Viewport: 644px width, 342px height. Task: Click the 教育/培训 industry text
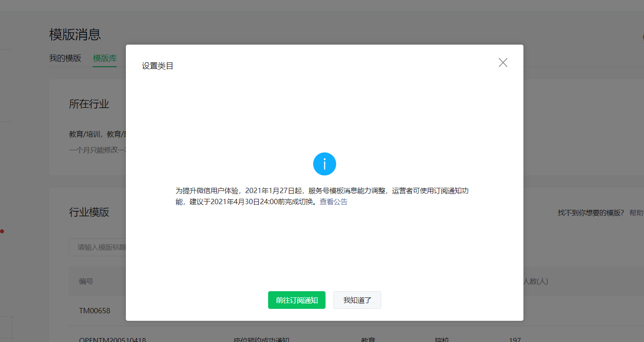point(86,134)
